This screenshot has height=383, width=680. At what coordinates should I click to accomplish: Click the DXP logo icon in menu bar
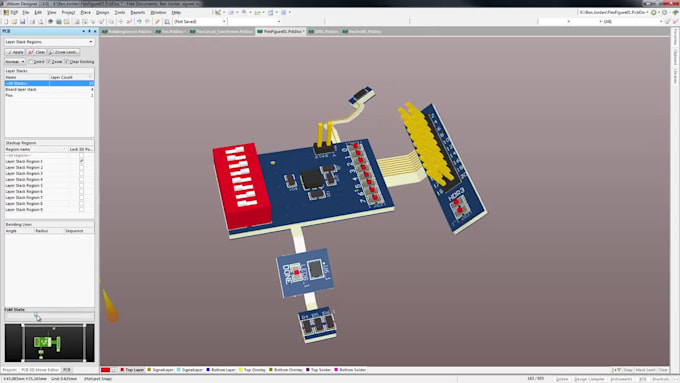click(x=6, y=13)
